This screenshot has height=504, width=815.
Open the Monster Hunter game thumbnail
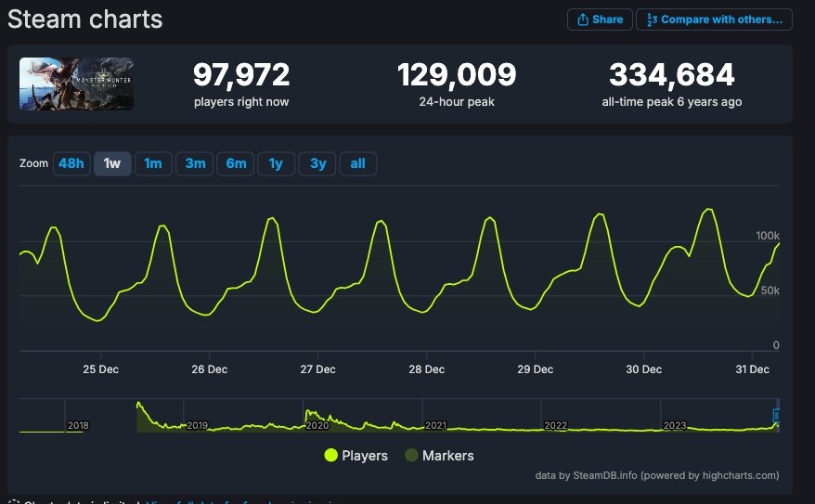click(x=76, y=84)
